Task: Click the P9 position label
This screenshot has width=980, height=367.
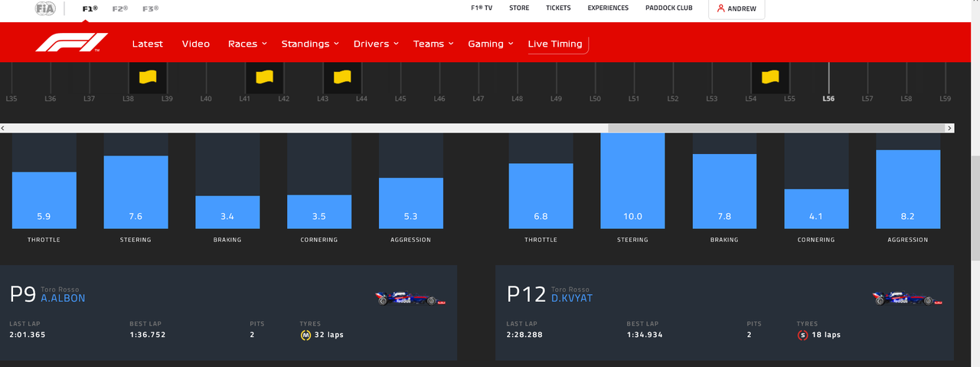Action: click(x=23, y=295)
